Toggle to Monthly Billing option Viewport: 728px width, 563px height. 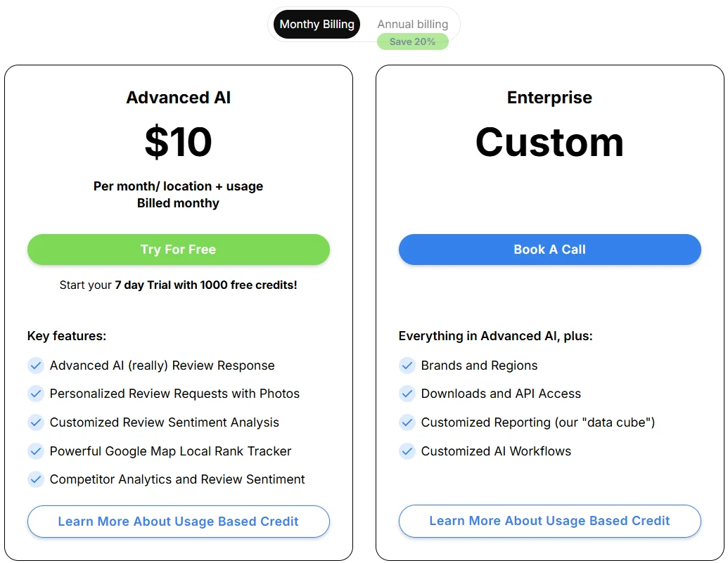coord(317,24)
